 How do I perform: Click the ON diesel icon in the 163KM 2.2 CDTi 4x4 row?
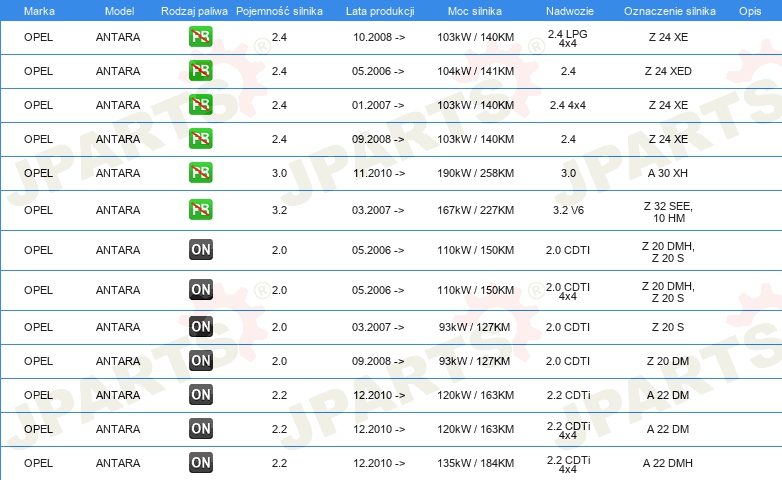tap(200, 428)
